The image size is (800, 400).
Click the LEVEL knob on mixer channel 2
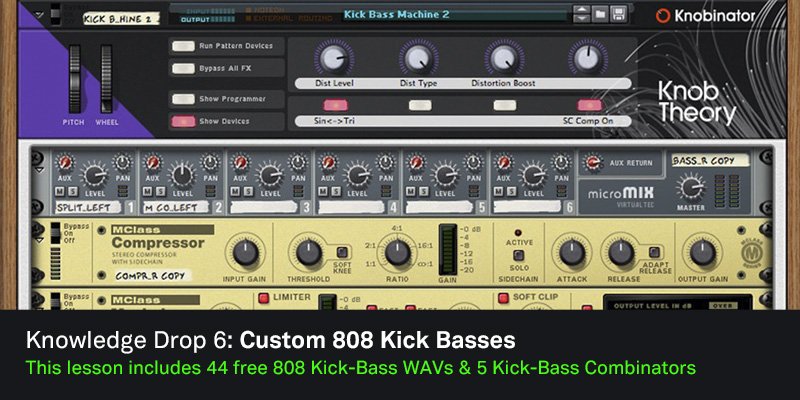pyautogui.click(x=182, y=175)
